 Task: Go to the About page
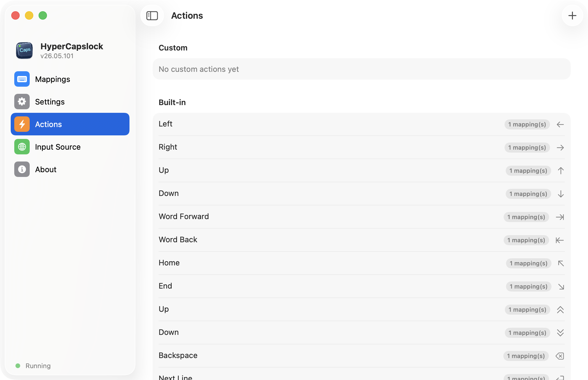click(70, 169)
